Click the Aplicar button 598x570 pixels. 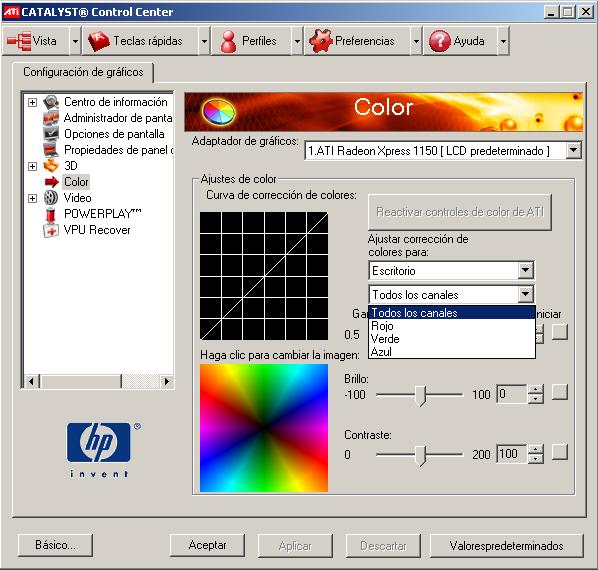click(x=295, y=546)
